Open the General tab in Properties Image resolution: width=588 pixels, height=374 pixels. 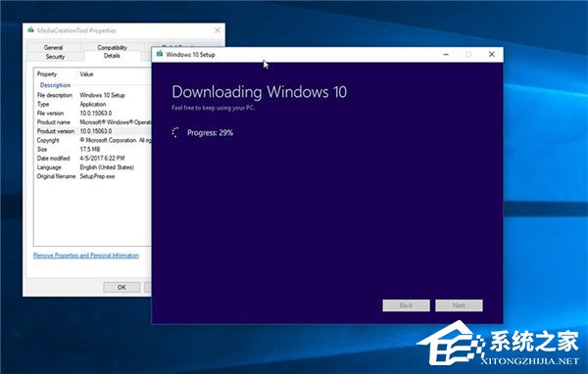(x=53, y=47)
